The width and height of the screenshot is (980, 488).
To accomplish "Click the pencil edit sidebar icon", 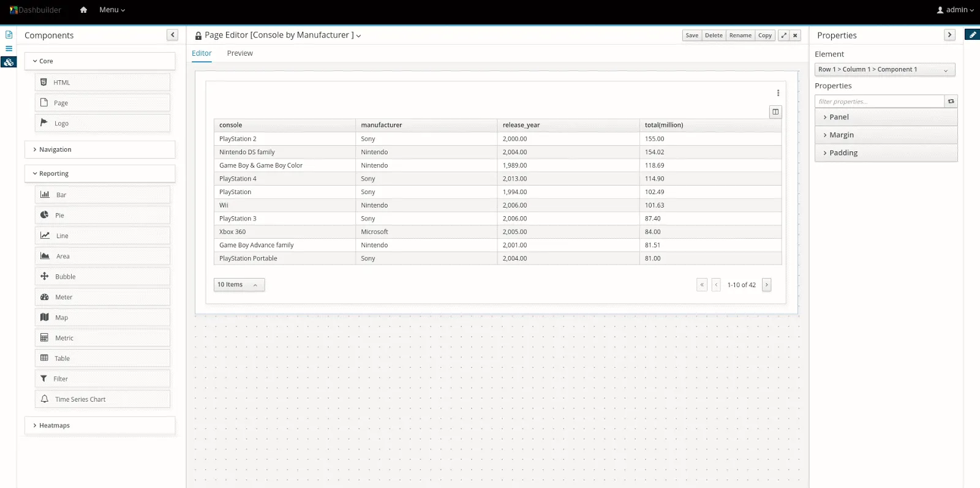I will [x=972, y=35].
